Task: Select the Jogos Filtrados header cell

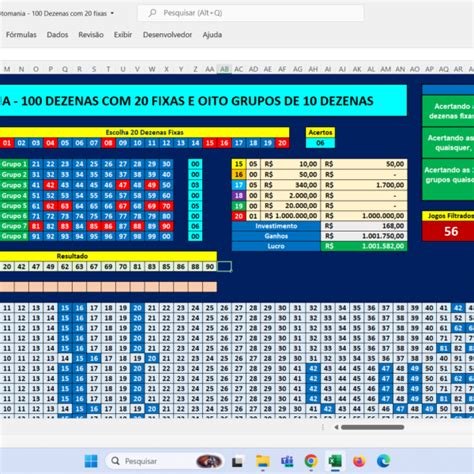Action: click(x=448, y=216)
